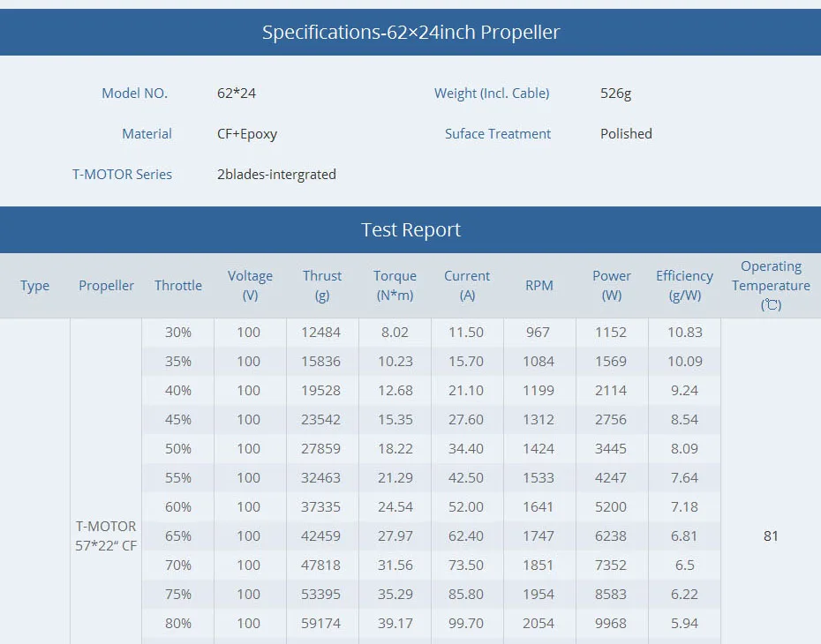
Task: Click the Torque (N*m) column header
Action: [x=395, y=286]
